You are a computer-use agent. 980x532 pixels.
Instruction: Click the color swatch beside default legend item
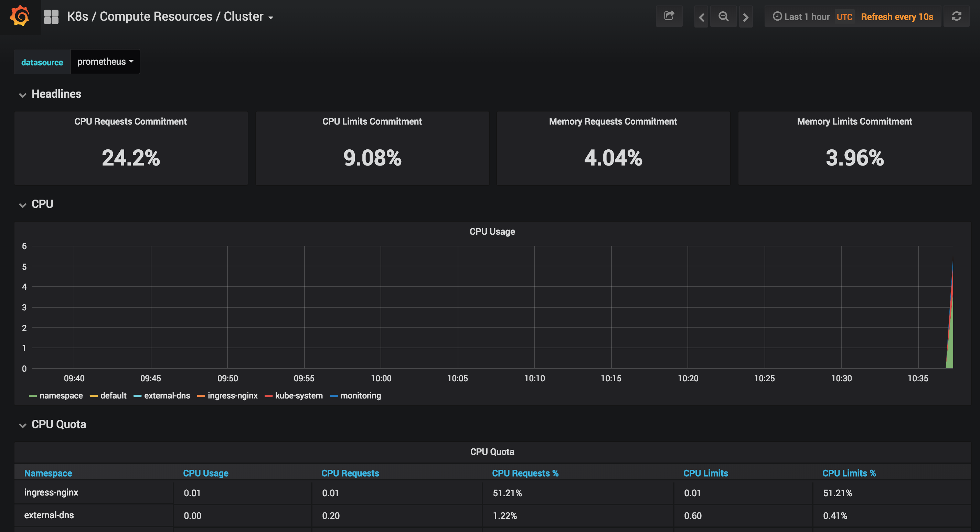tap(93, 395)
